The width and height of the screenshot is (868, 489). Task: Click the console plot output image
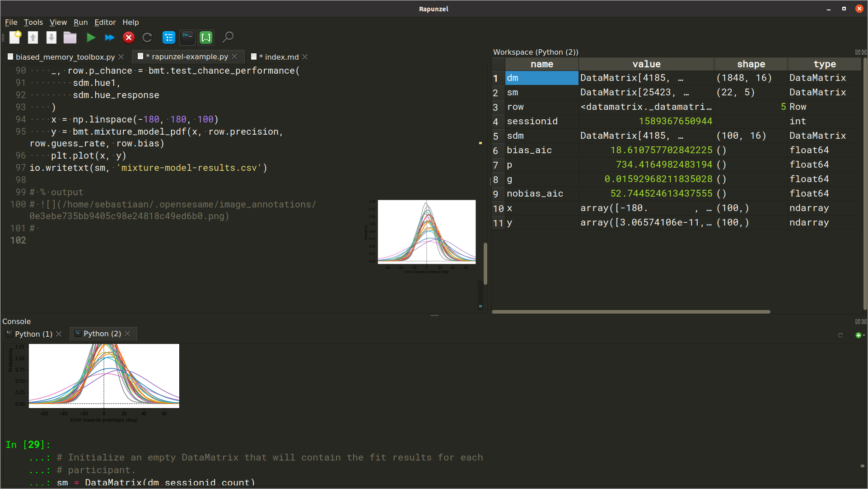coord(93,383)
